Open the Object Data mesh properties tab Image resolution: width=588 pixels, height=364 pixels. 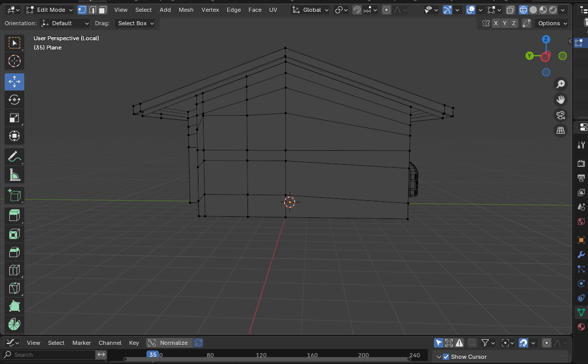pos(581,312)
